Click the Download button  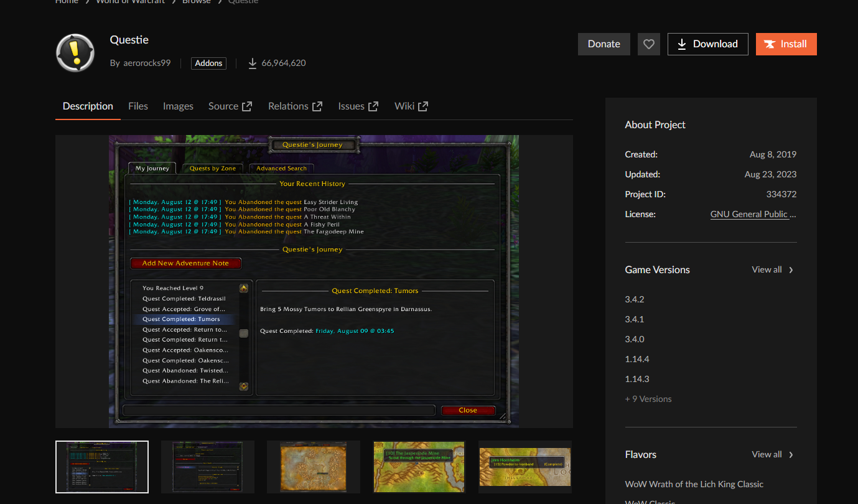[x=708, y=44]
